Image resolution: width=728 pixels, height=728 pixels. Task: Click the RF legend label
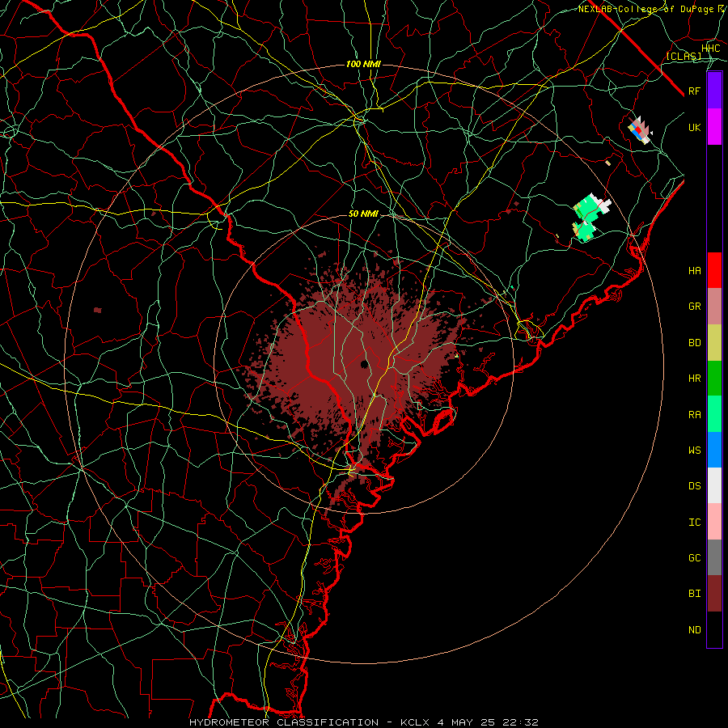tap(694, 91)
